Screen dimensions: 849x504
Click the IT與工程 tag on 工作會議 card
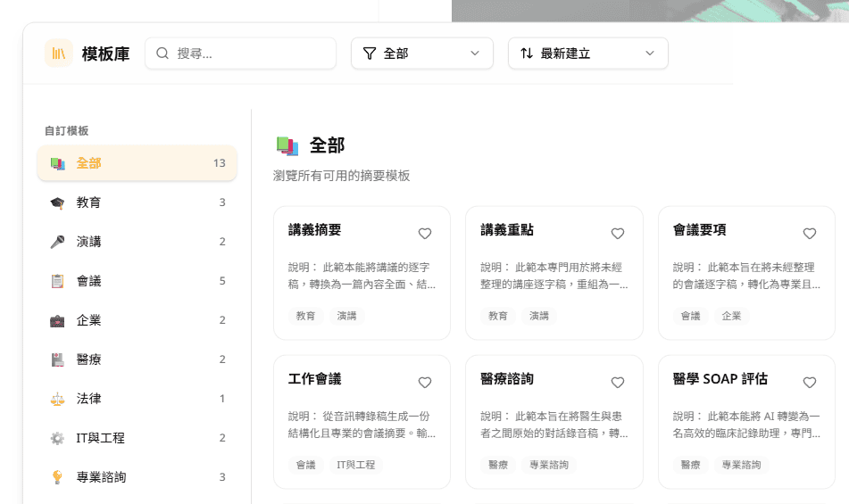(355, 465)
